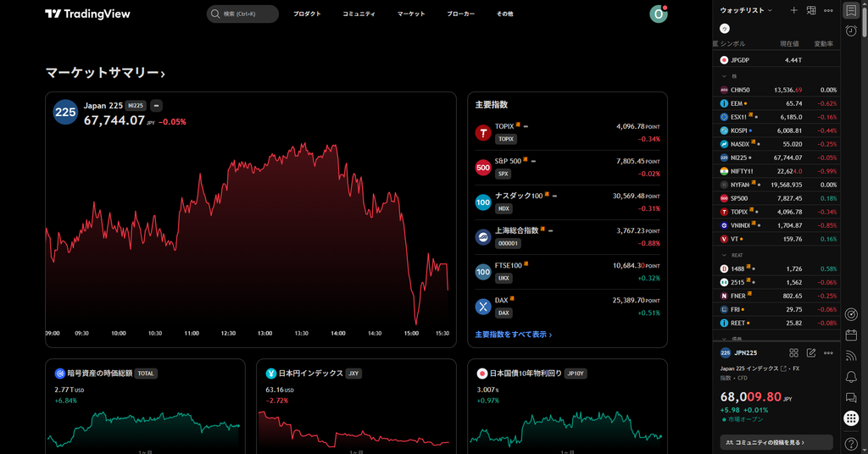Select the SP500 row in the watchlist
Image resolution: width=868 pixels, height=454 pixels.
(776, 198)
